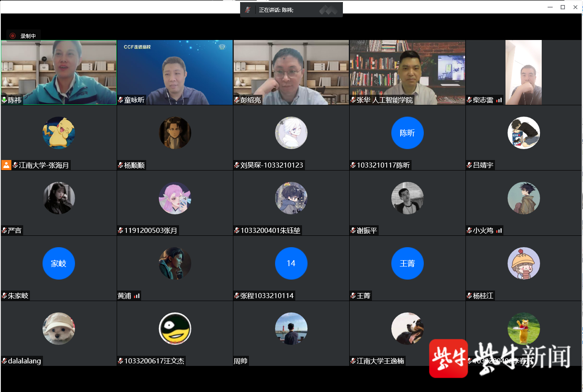Screen dimensions: 583x392
Task: Click the name label 刘昊琛-1033210123
Action: click(272, 165)
